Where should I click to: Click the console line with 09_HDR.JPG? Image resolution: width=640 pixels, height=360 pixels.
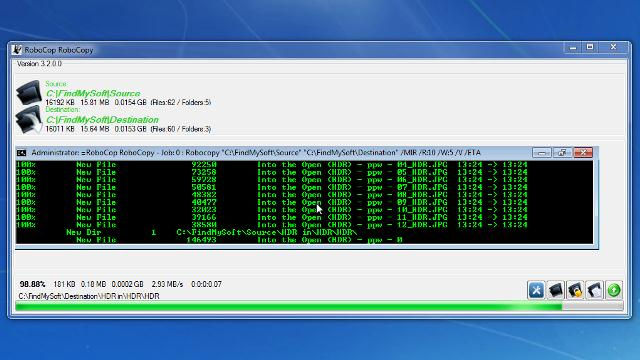pyautogui.click(x=271, y=202)
